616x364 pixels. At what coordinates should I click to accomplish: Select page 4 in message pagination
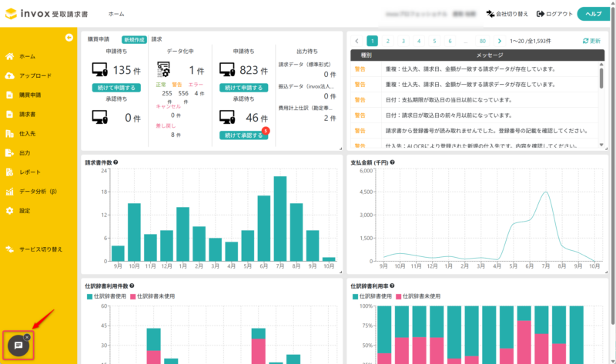point(419,41)
